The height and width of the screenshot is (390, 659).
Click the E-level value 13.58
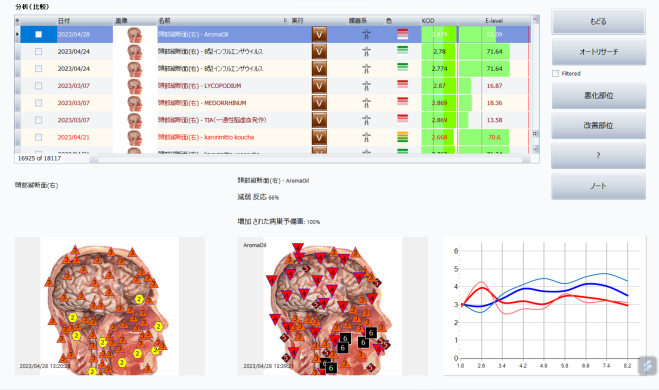(494, 120)
